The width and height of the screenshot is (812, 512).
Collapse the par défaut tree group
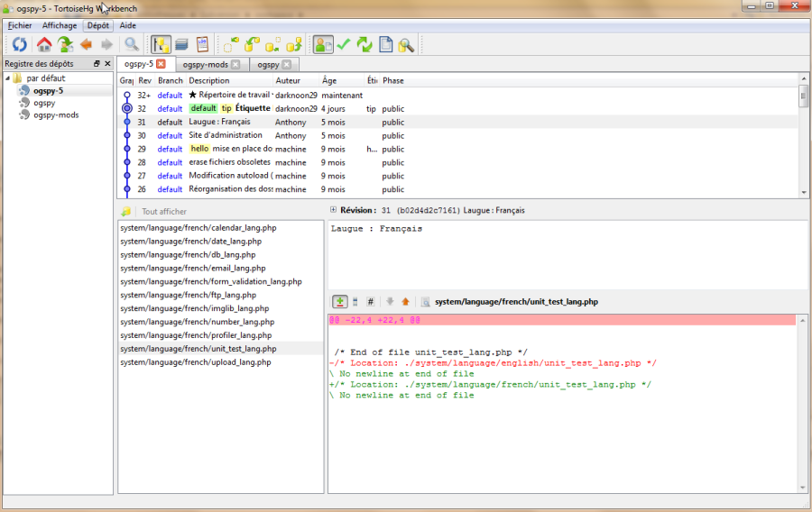pyautogui.click(x=8, y=78)
